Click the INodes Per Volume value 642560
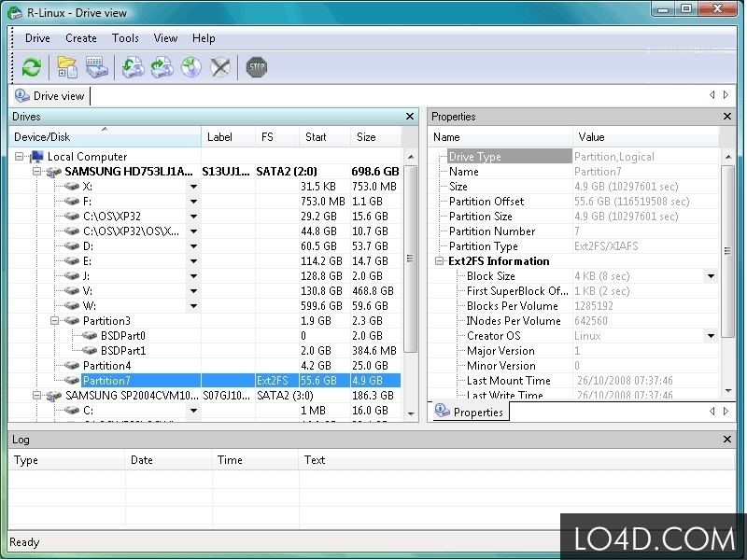 [591, 321]
